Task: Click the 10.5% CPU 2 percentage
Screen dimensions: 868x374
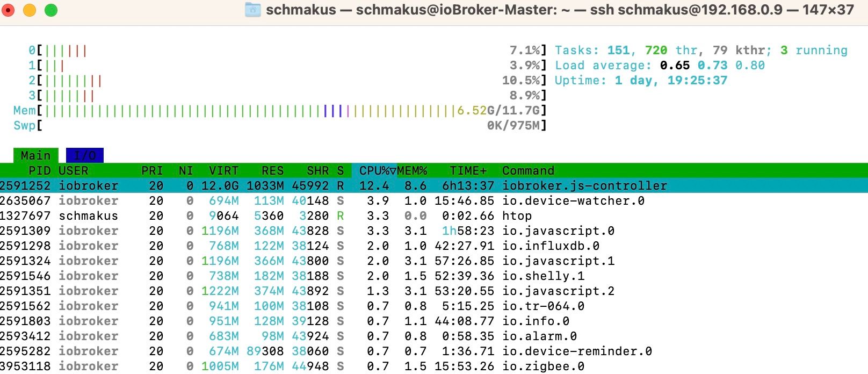Action: coord(521,81)
